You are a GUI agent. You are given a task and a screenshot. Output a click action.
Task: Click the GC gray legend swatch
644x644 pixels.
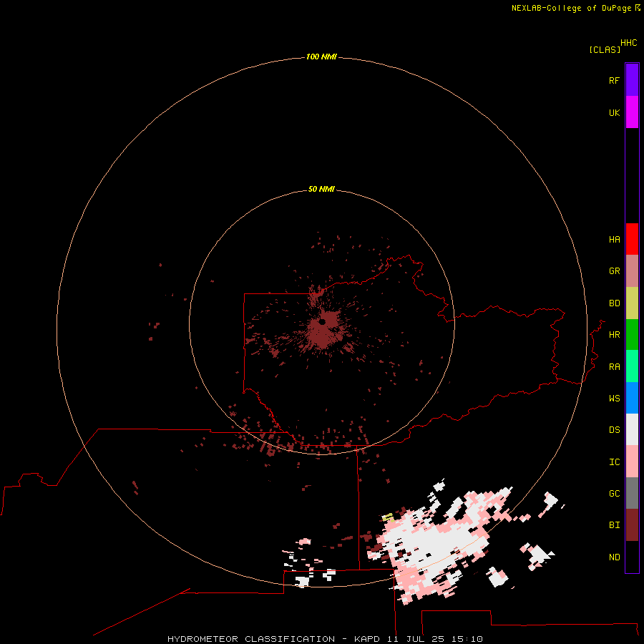(x=632, y=493)
